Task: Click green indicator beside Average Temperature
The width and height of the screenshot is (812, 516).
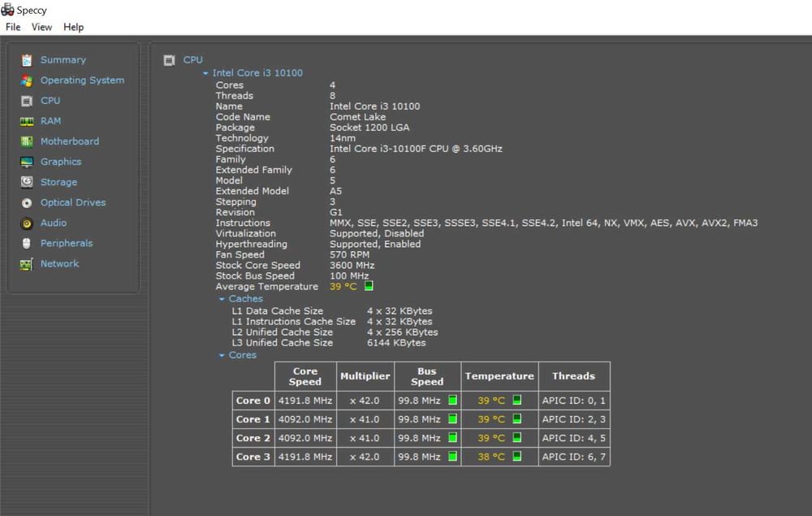Action: point(369,286)
